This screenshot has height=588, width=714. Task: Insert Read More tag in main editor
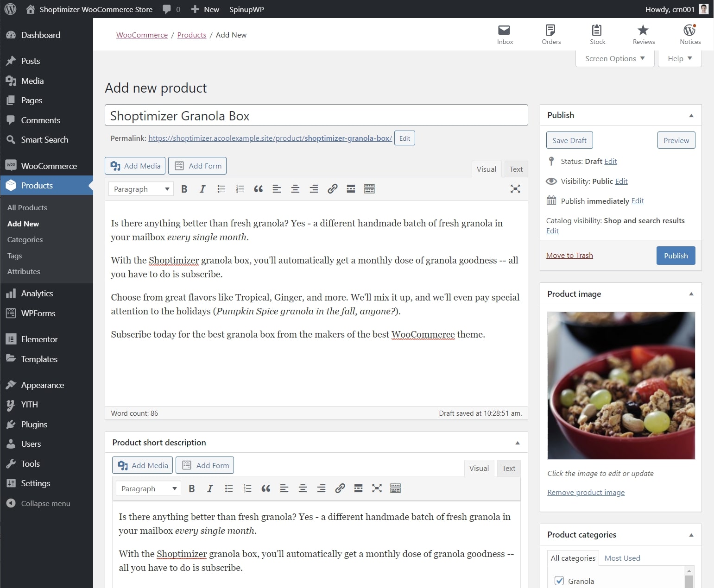[x=351, y=189]
